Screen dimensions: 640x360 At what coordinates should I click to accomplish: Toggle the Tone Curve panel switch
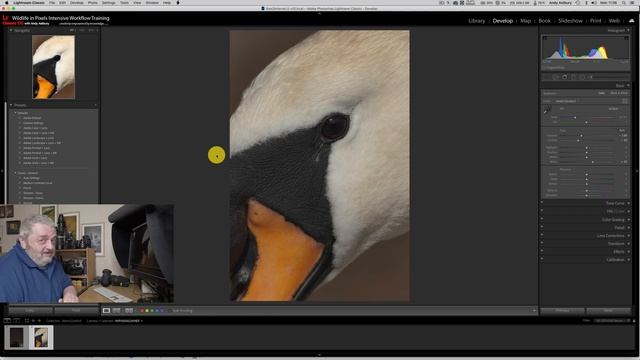[x=542, y=203]
